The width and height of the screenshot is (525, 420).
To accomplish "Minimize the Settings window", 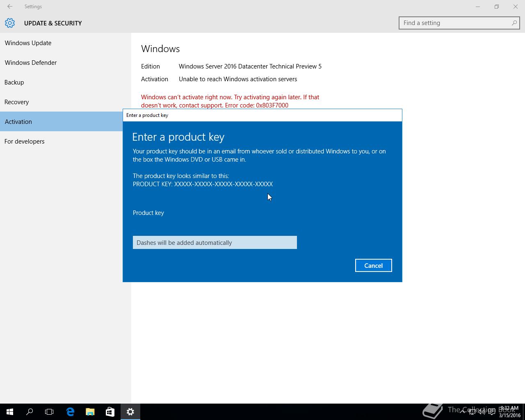I will point(478,7).
